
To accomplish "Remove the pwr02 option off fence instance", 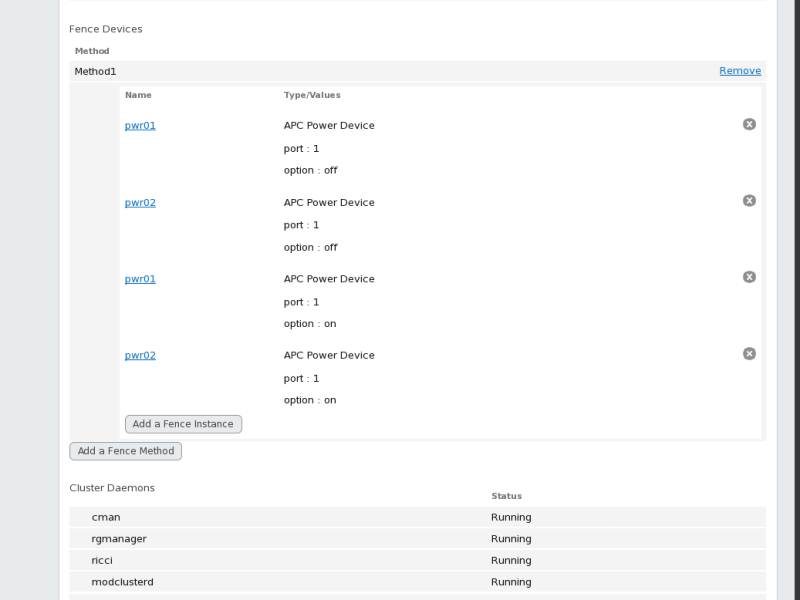I will click(749, 201).
